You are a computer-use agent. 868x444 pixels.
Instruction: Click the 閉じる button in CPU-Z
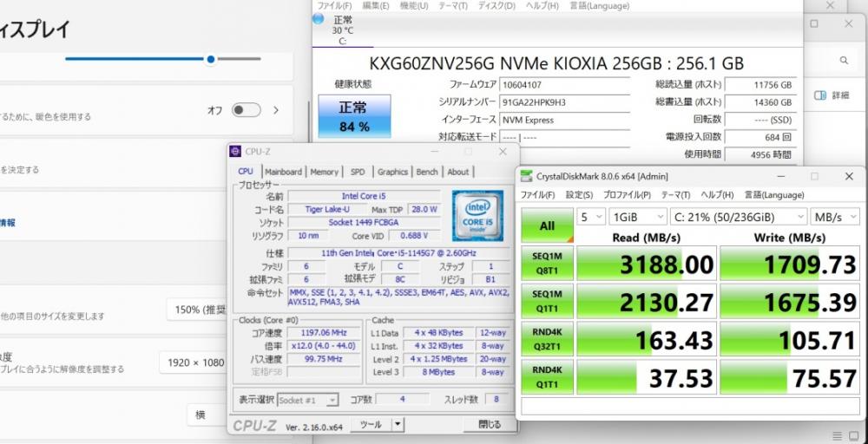[490, 425]
